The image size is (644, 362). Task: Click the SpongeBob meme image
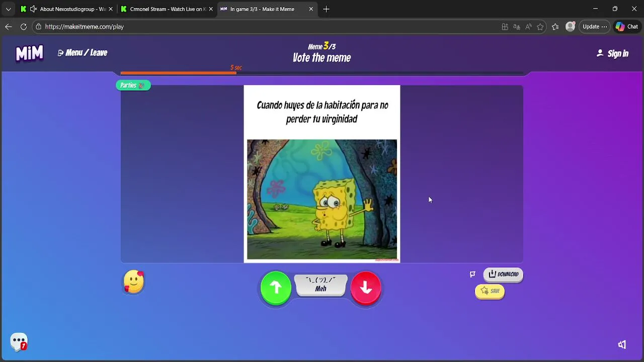pos(322,200)
